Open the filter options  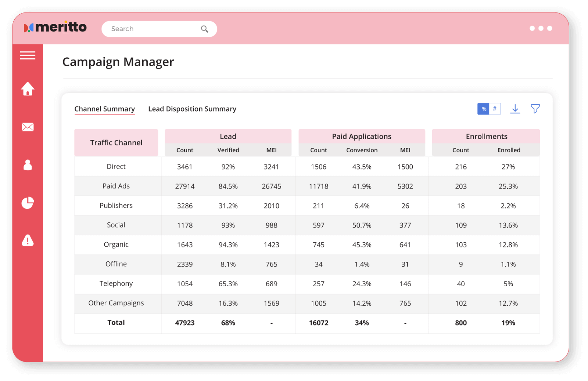[x=535, y=109]
